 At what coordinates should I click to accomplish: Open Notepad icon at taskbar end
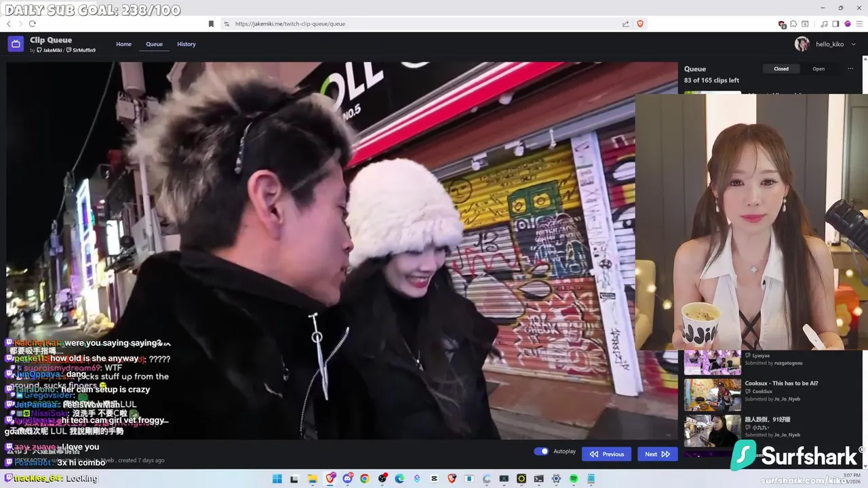pos(591,479)
